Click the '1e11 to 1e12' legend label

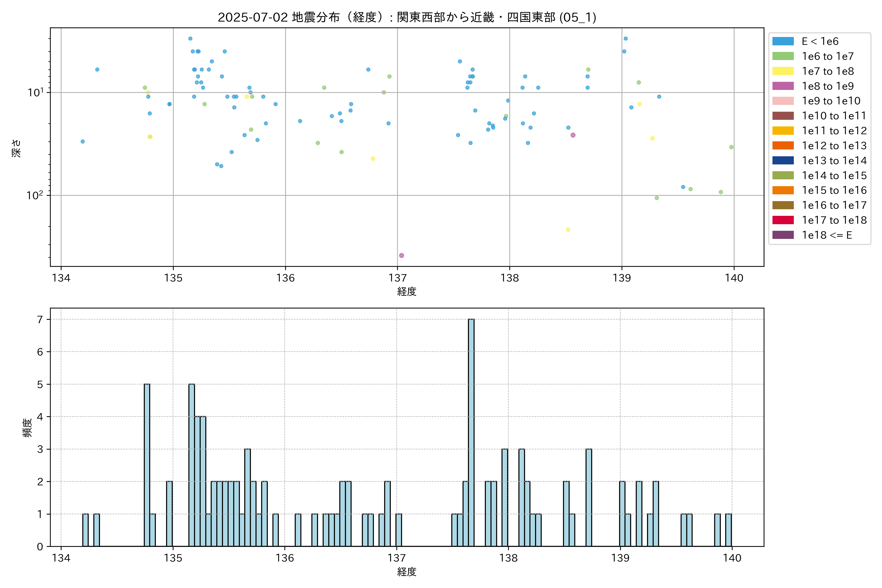[x=834, y=131]
